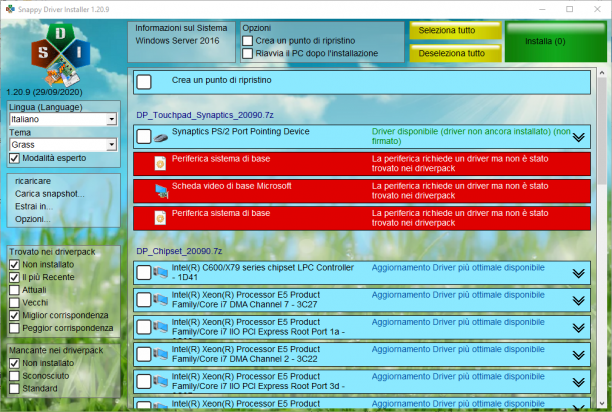Click scrollbar up arrow of driver list
The width and height of the screenshot is (612, 412).
[x=601, y=73]
